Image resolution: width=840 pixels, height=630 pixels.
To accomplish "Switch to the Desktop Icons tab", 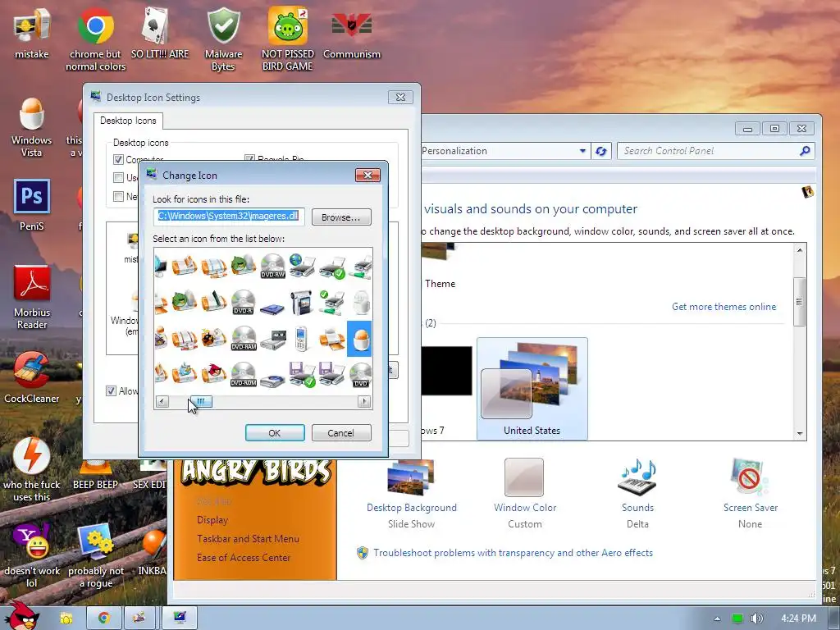I will tap(128, 121).
